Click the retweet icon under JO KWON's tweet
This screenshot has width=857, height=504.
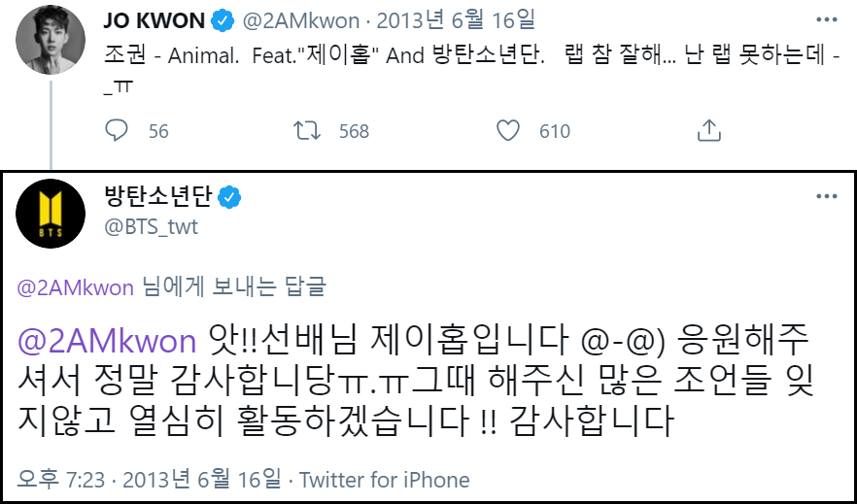[x=307, y=131]
